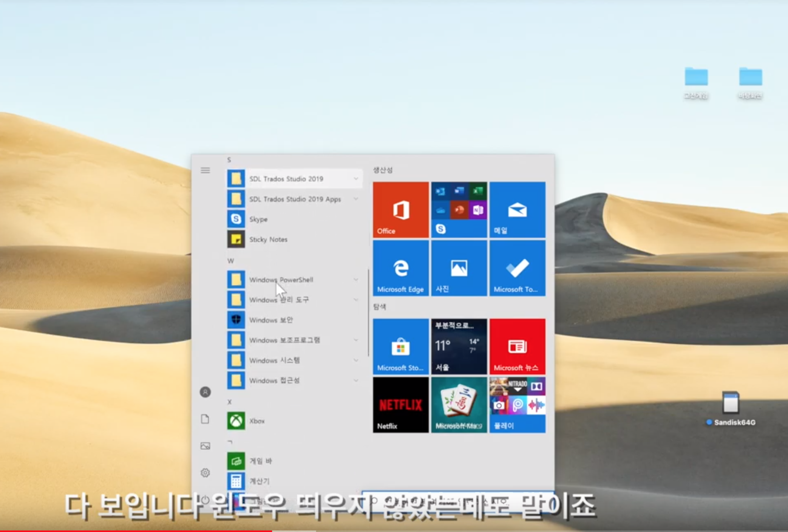Launch Microsoft Edge tile
788x532 pixels.
[400, 268]
